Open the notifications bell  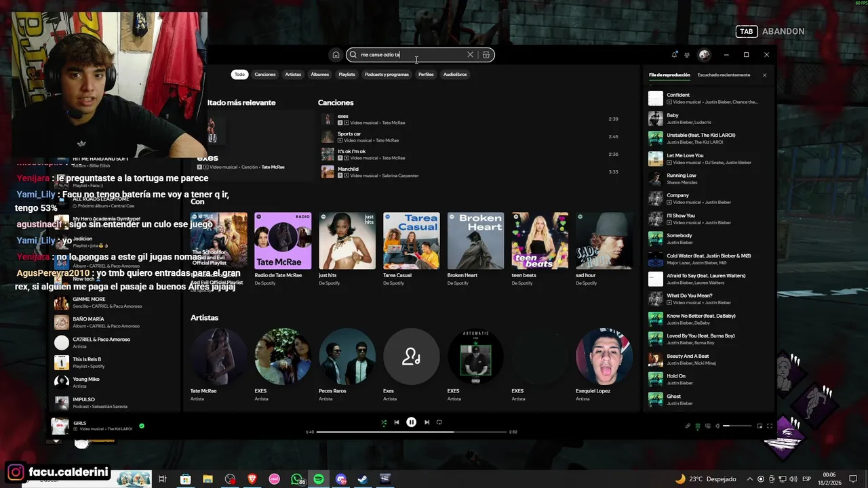(674, 55)
